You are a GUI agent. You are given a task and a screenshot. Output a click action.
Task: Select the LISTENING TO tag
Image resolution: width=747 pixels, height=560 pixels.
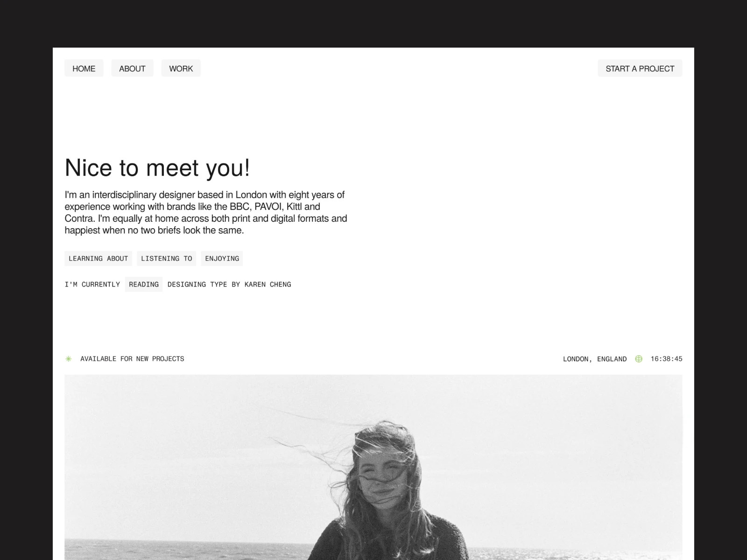[x=167, y=259]
